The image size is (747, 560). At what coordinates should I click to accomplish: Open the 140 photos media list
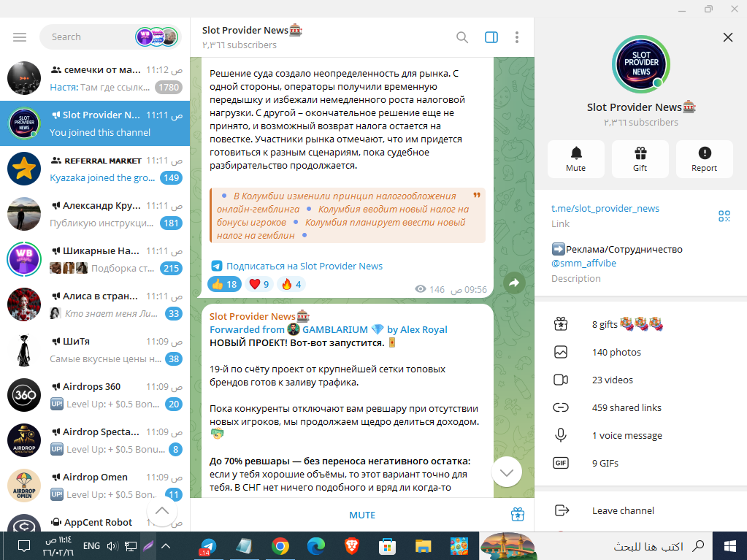click(641, 353)
